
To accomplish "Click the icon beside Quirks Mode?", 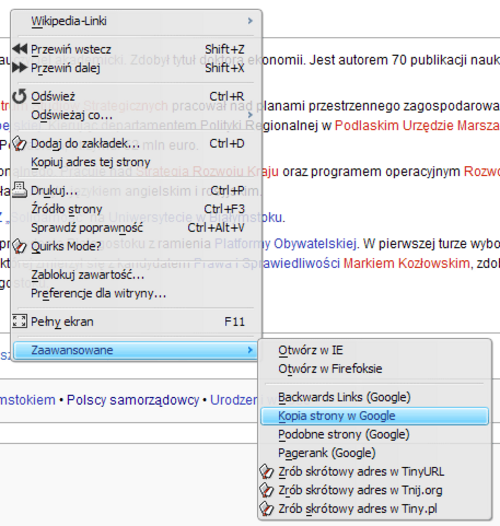I will click(19, 246).
